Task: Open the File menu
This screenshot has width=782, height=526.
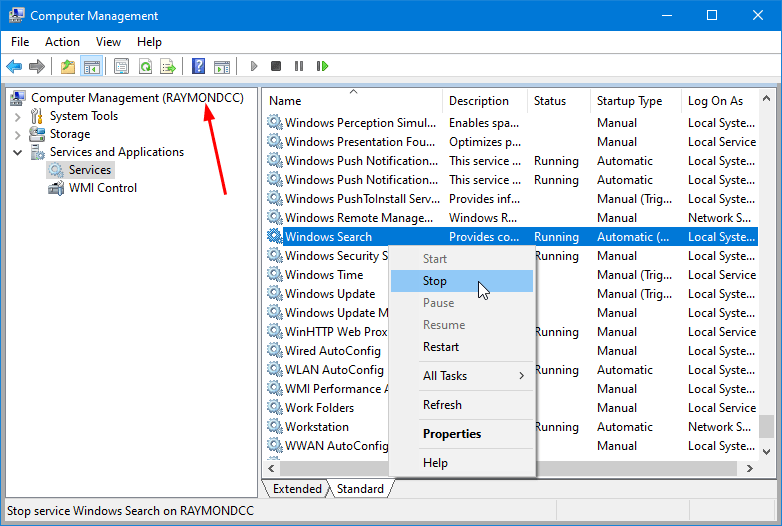Action: point(20,42)
